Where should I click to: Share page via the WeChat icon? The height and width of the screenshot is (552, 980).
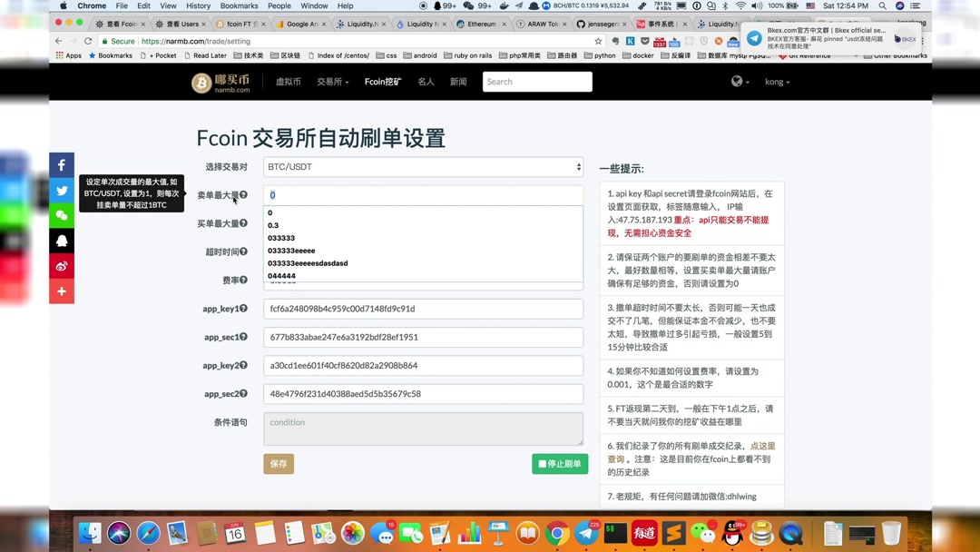click(61, 215)
